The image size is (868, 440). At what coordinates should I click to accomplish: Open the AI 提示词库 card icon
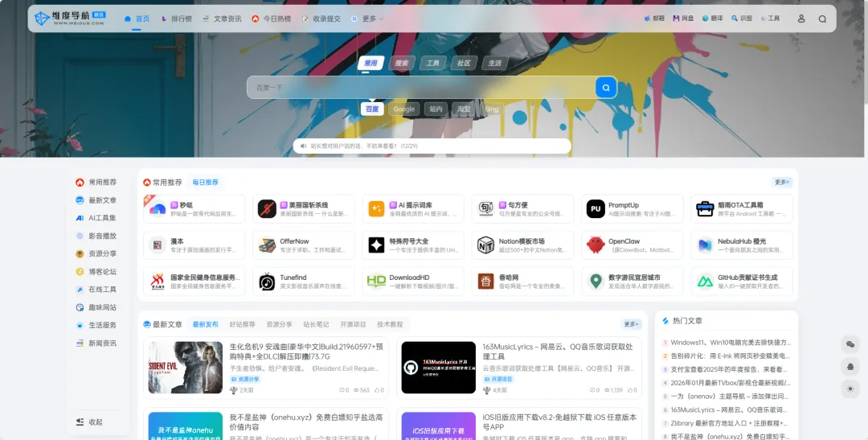376,209
